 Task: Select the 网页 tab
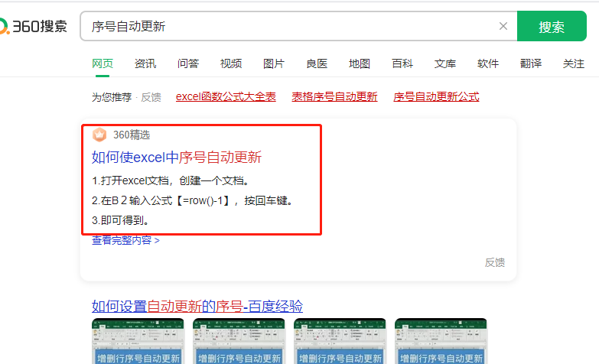(x=103, y=63)
